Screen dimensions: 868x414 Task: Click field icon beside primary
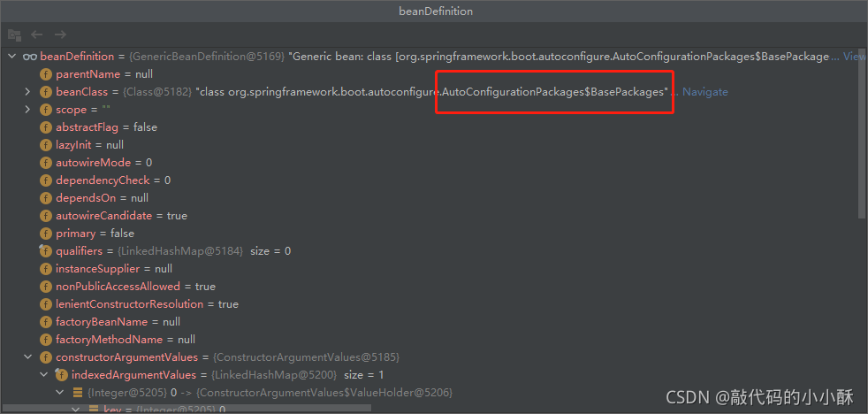pyautogui.click(x=45, y=234)
